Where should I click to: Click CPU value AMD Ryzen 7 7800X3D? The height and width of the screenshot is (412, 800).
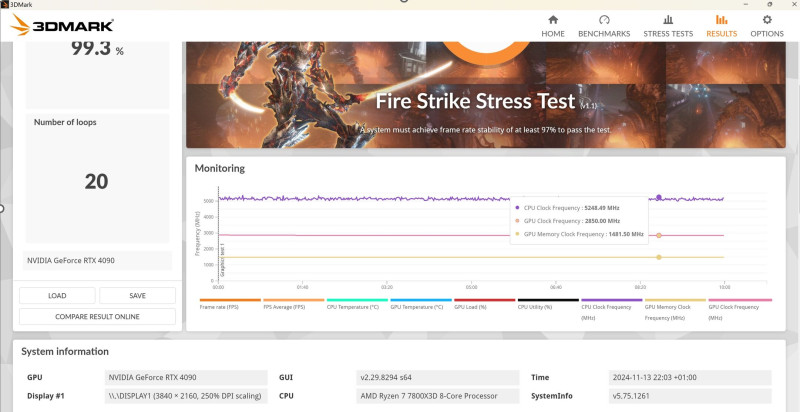tap(437, 396)
